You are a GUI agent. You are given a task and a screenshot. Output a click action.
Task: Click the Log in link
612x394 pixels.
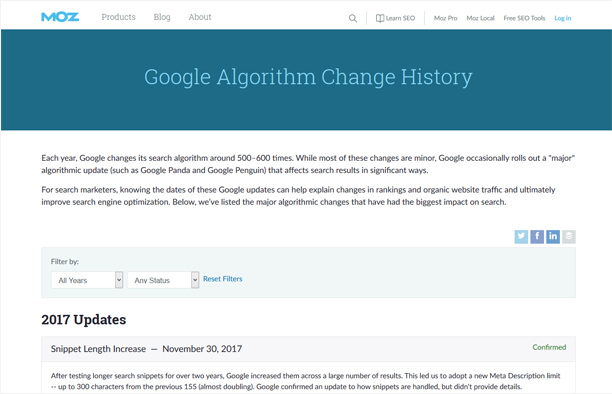[562, 18]
